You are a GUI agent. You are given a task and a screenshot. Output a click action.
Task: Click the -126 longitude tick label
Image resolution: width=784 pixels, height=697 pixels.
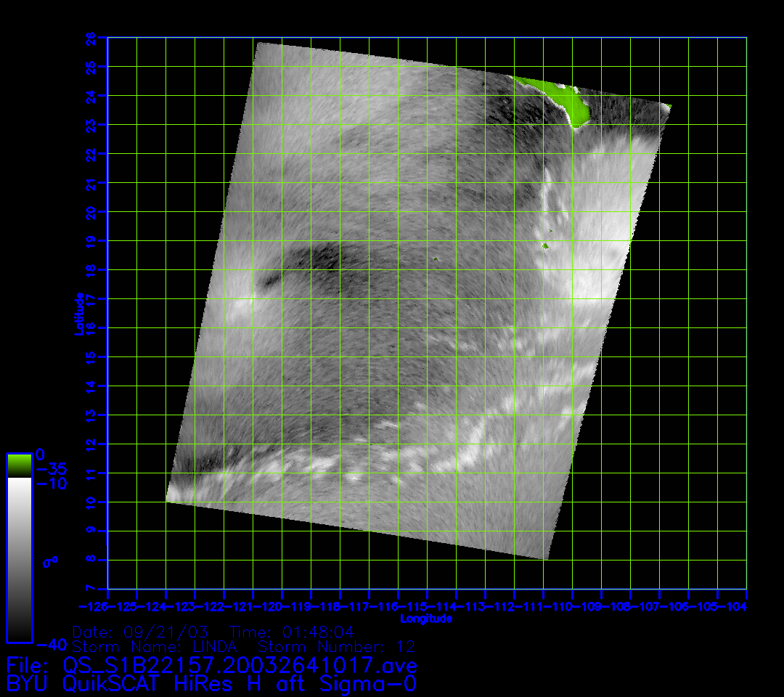93,606
